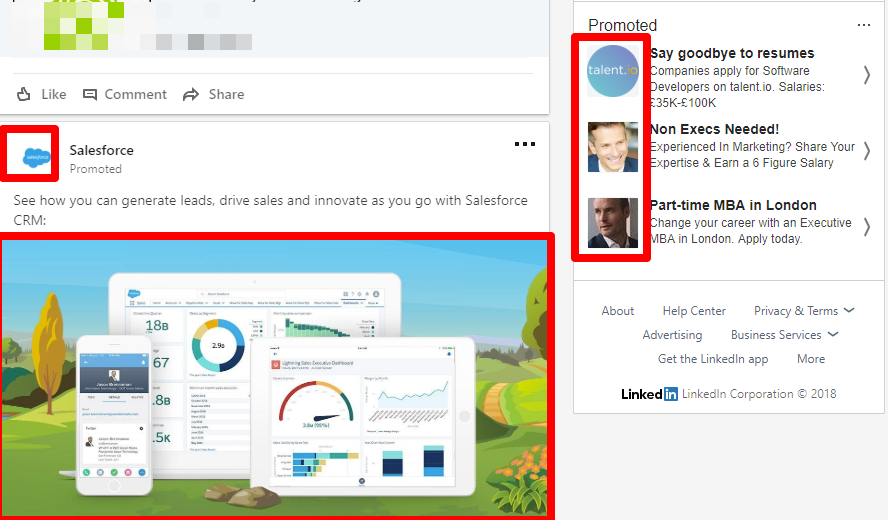Screen dimensions: 888x520
Task: Expand the Non Execs Needed chevron
Action: (x=866, y=151)
